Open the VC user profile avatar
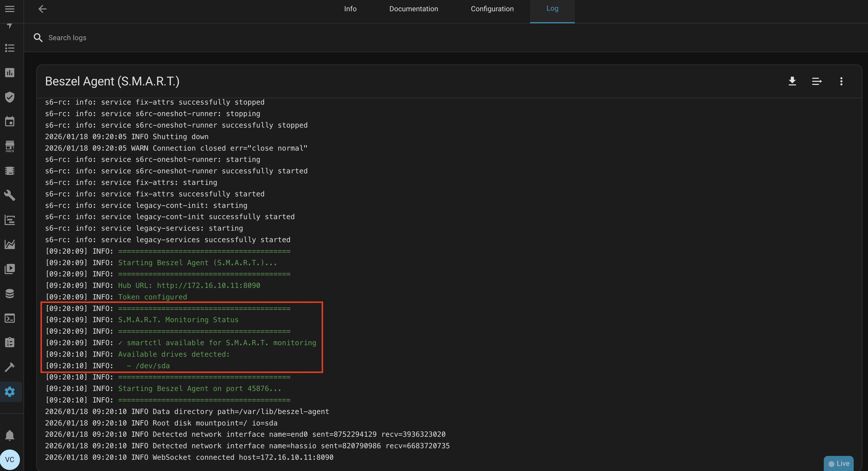This screenshot has height=471, width=868. [x=10, y=459]
